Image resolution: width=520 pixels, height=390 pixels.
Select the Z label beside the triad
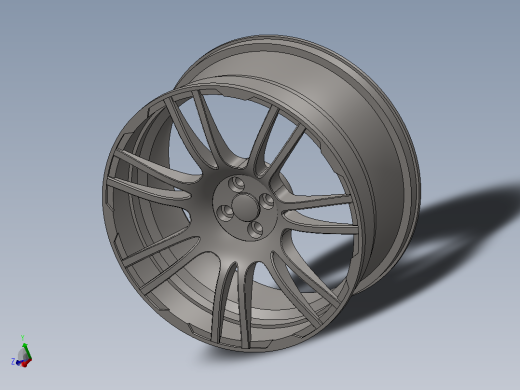tap(13, 361)
